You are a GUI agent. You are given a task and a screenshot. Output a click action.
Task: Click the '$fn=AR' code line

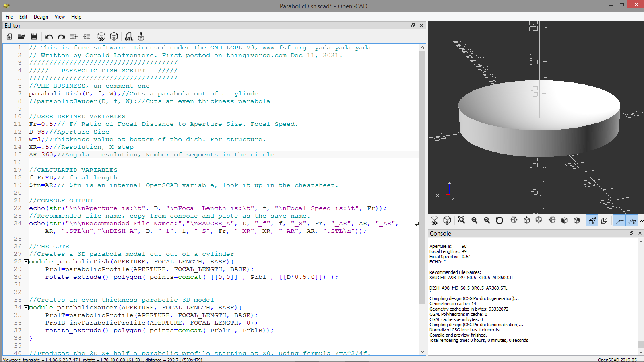pos(184,185)
